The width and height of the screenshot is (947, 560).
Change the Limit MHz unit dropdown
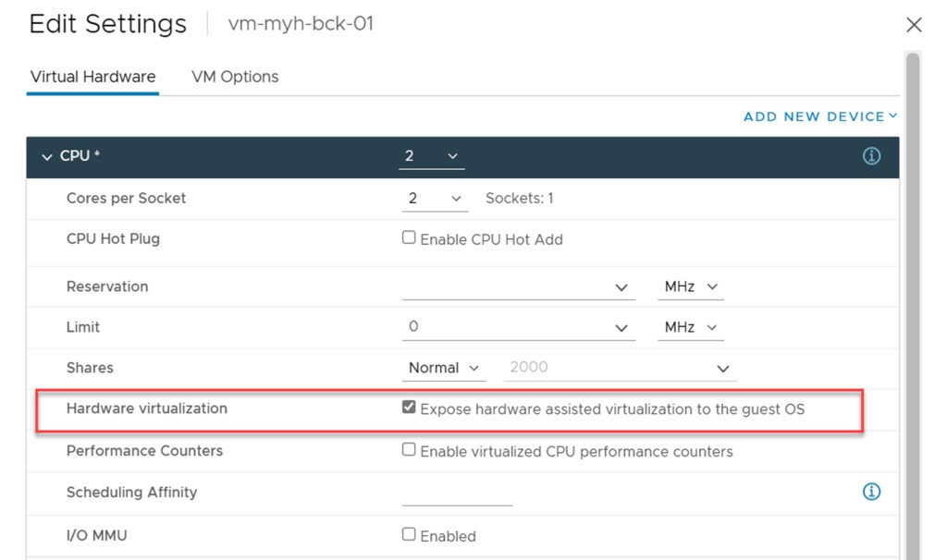click(x=690, y=327)
